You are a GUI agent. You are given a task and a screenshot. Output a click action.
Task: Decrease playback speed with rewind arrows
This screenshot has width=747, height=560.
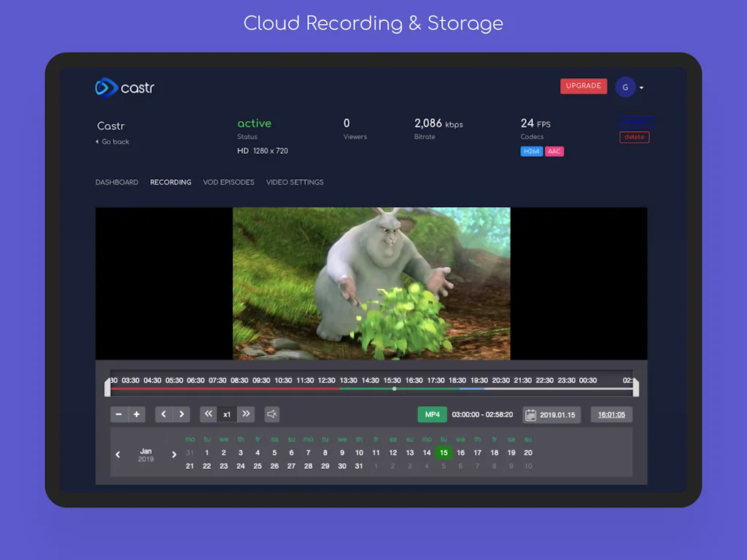tap(209, 414)
